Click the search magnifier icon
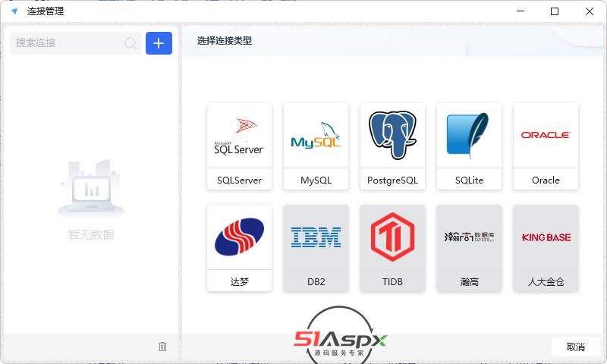607x364 pixels. click(x=131, y=43)
